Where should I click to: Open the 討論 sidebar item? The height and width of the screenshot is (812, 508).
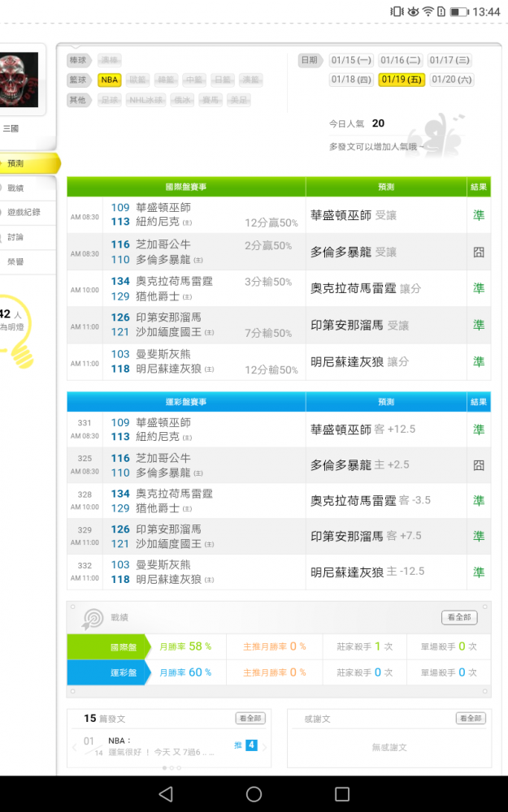coord(27,237)
